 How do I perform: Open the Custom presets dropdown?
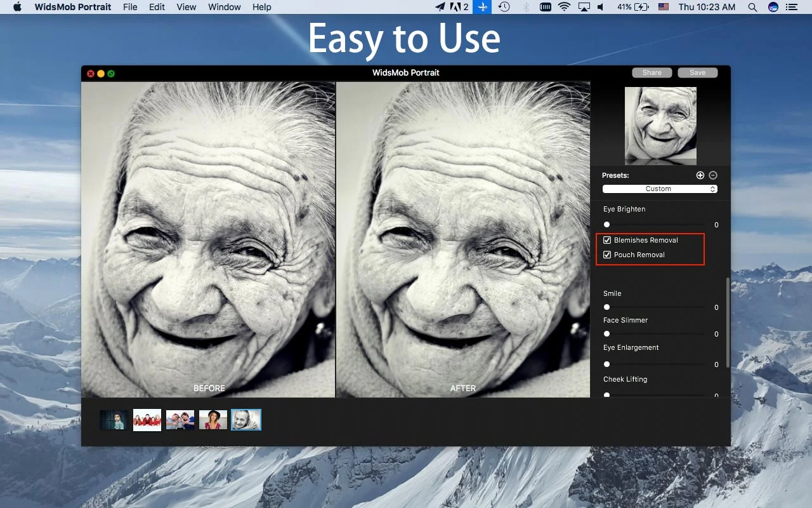point(658,189)
